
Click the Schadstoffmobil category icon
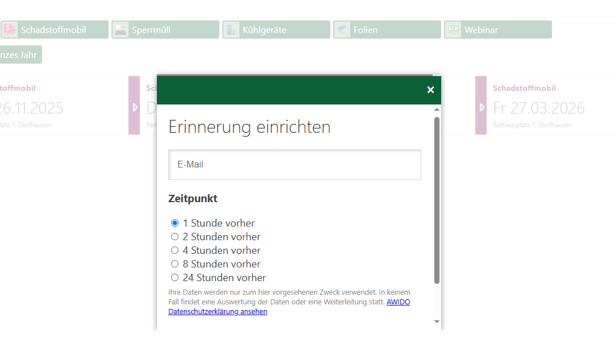pos(10,30)
